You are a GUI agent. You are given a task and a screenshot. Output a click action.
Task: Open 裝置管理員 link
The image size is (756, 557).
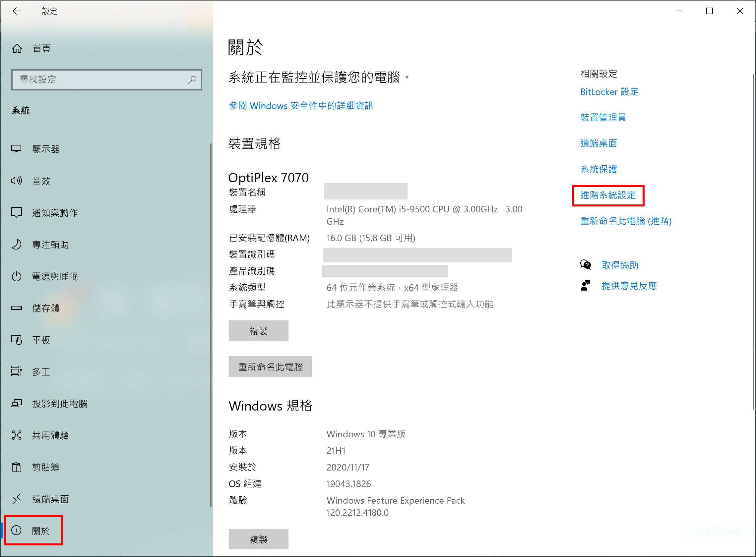[603, 117]
